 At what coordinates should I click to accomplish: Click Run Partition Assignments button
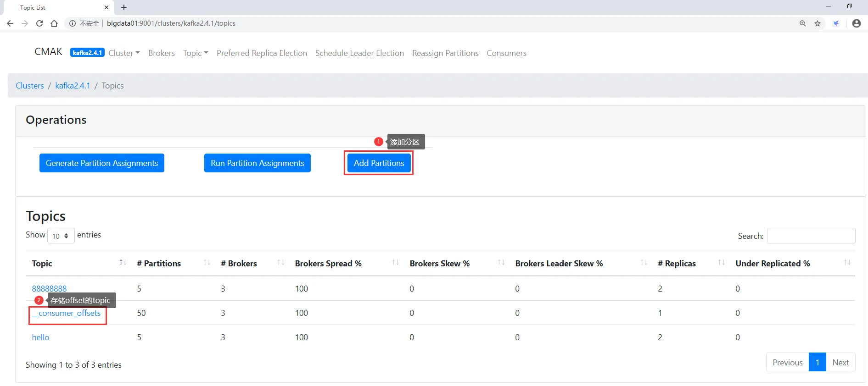pyautogui.click(x=258, y=163)
